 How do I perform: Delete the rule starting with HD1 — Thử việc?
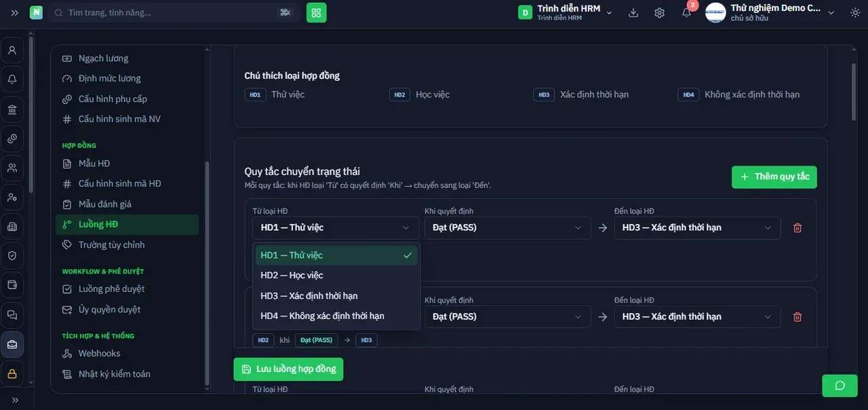click(x=797, y=228)
